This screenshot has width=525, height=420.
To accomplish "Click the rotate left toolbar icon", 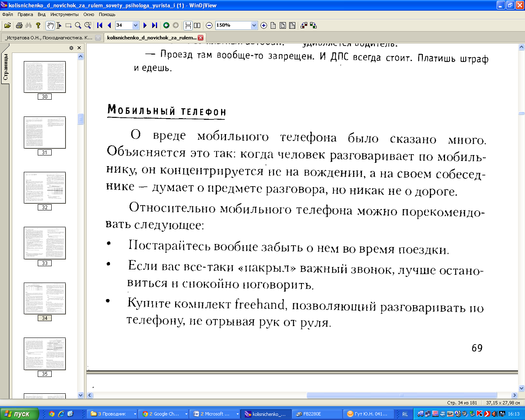I will point(304,25).
